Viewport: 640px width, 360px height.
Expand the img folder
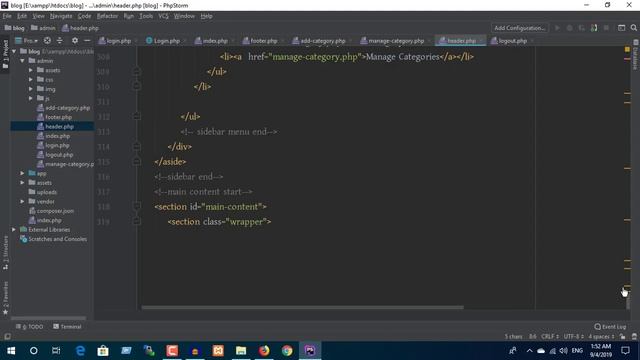(31, 89)
